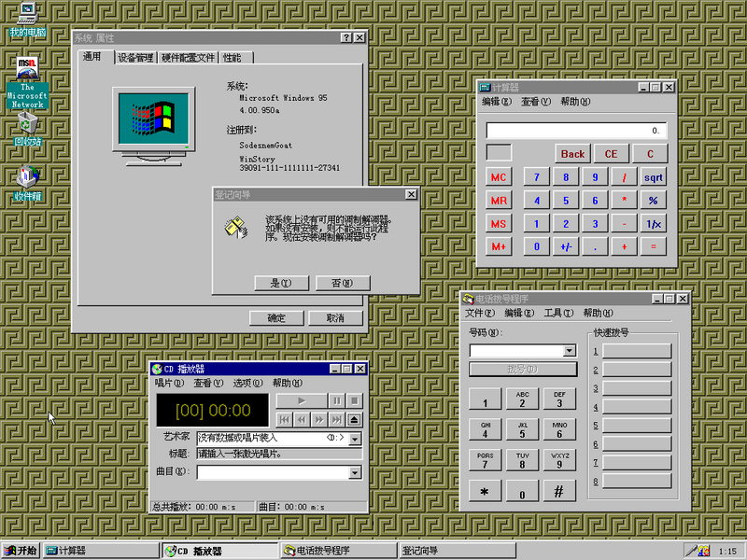Select The Microsoft Network desktop icon

click(x=28, y=82)
